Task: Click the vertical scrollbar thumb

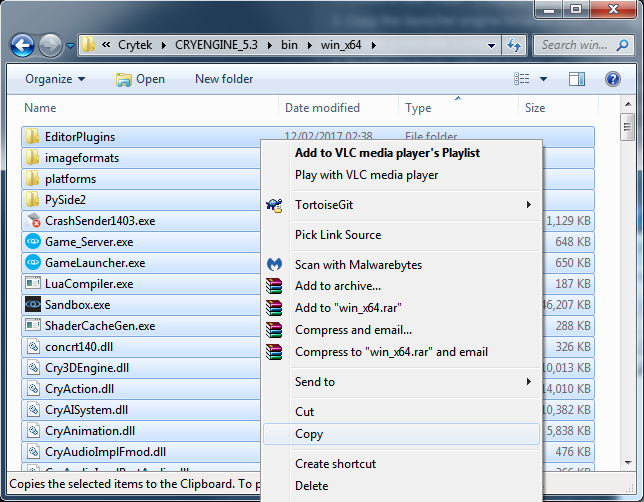Action: pyautogui.click(x=627, y=127)
